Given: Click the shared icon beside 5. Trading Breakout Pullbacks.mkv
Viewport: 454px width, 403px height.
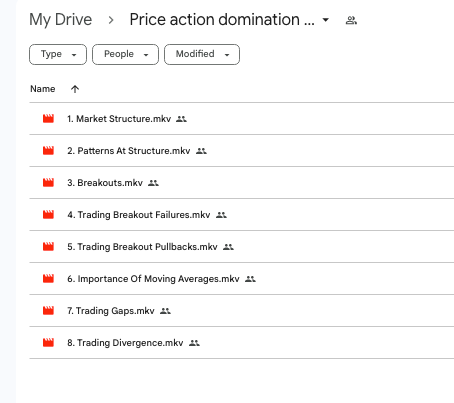Looking at the screenshot, I should pos(228,247).
